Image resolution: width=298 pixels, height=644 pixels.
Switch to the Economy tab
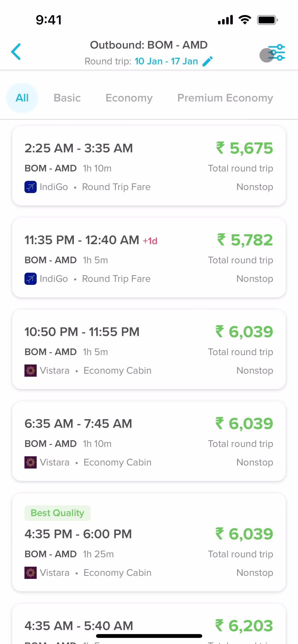[x=129, y=98]
